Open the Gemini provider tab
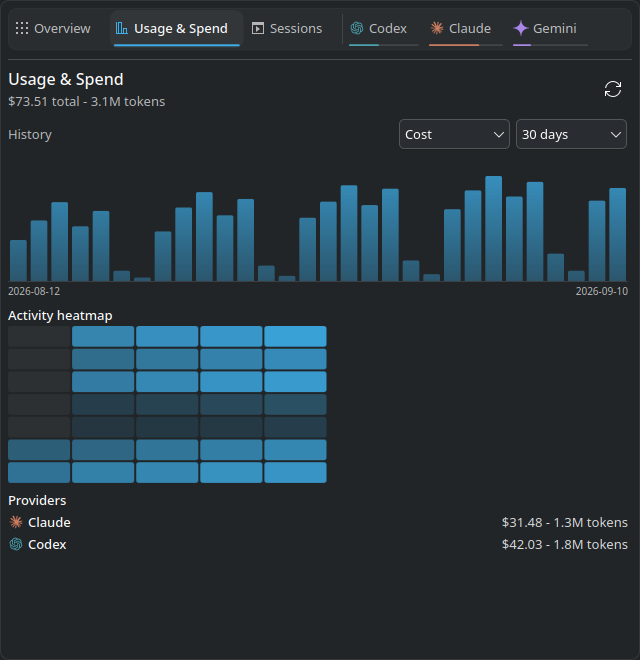 click(x=550, y=29)
